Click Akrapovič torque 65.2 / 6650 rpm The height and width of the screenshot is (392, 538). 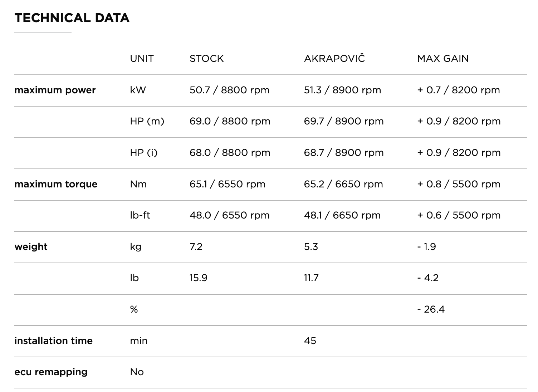click(343, 184)
